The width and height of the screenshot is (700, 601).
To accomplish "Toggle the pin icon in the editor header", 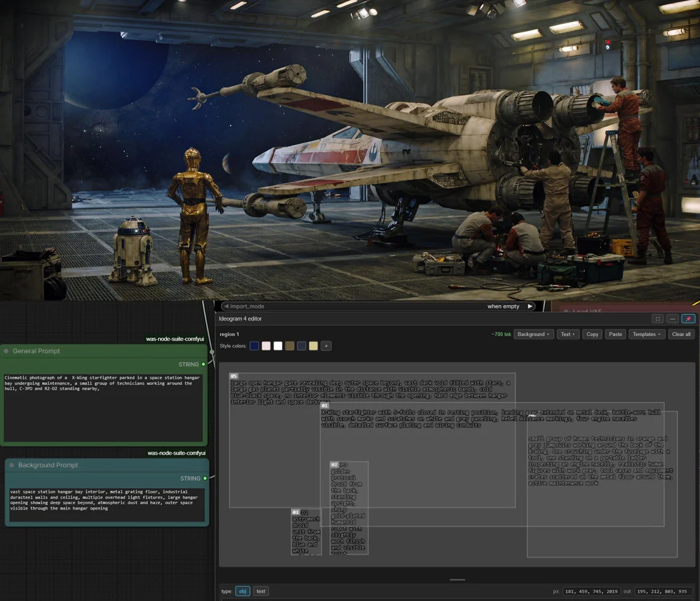I will tap(688, 319).
